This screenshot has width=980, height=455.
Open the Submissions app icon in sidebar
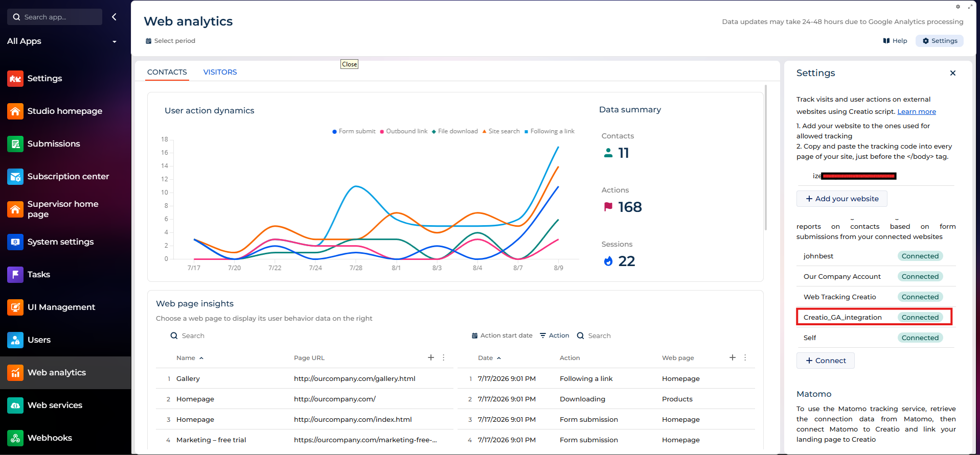[15, 144]
